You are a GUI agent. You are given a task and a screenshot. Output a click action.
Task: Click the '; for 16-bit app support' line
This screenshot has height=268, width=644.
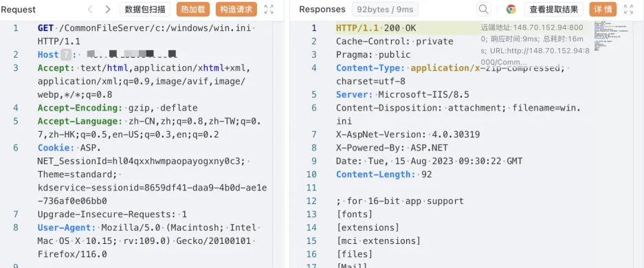coord(399,201)
